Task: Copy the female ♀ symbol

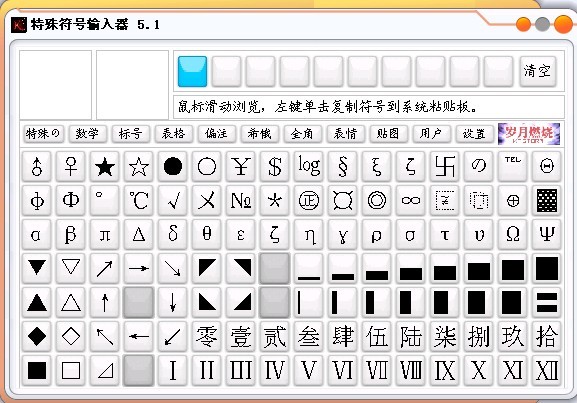Action: pyautogui.click(x=71, y=167)
